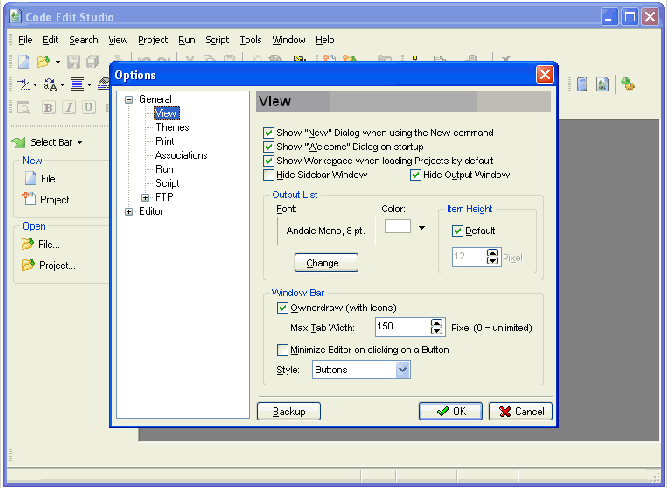The height and width of the screenshot is (488, 667).
Task: Select View in the options tree
Action: (x=166, y=114)
